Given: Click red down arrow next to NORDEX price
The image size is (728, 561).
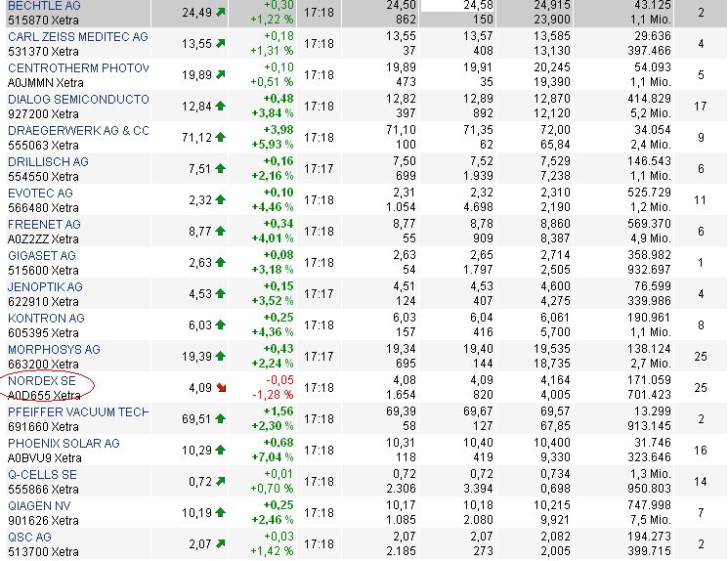Looking at the screenshot, I should coord(221,387).
